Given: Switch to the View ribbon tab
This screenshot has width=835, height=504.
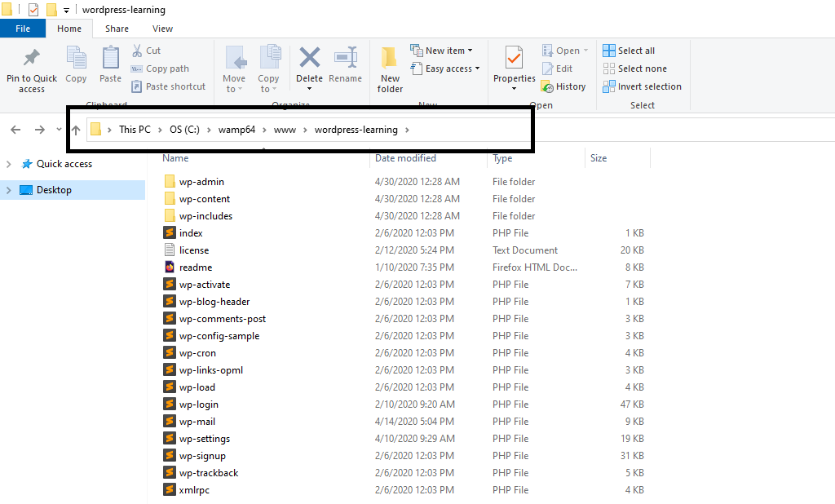Looking at the screenshot, I should [162, 29].
